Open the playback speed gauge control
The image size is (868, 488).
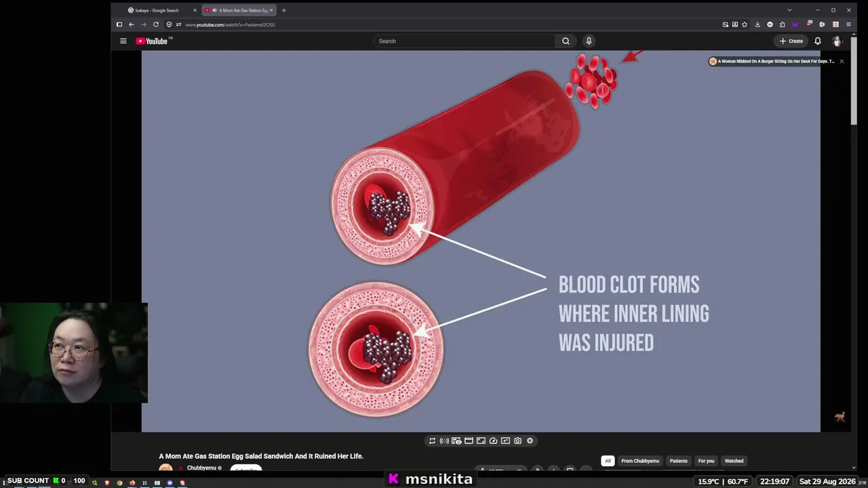click(493, 441)
